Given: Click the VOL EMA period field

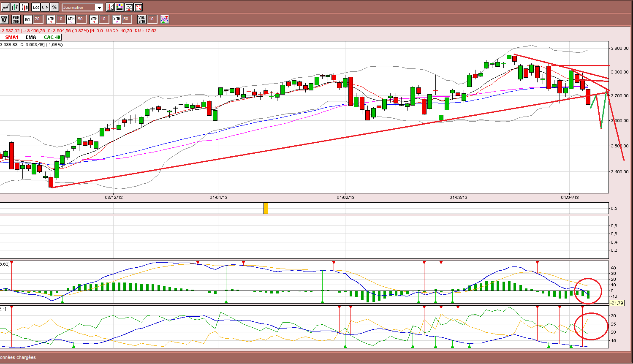Looking at the screenshot, I should point(152,19).
